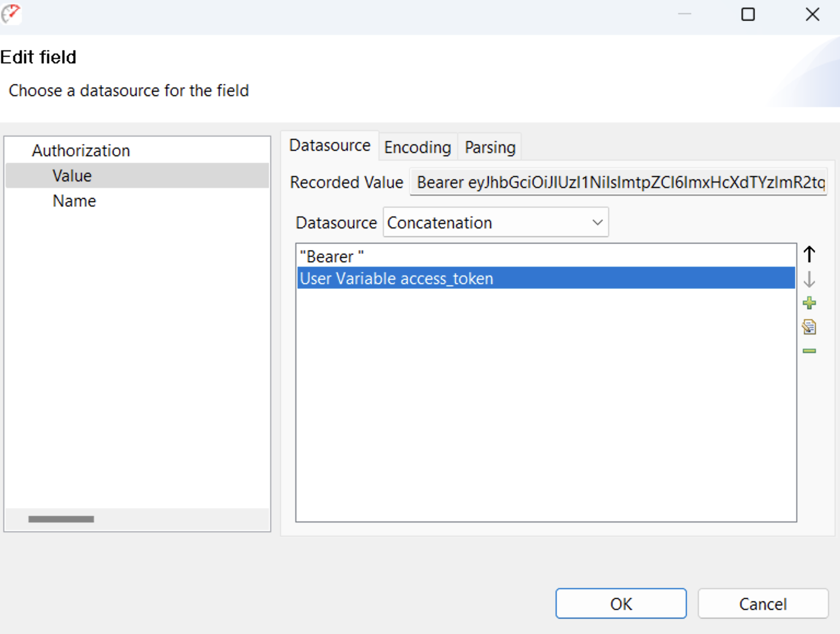840x634 pixels.
Task: Open the Datasource type dropdown
Action: (x=495, y=222)
